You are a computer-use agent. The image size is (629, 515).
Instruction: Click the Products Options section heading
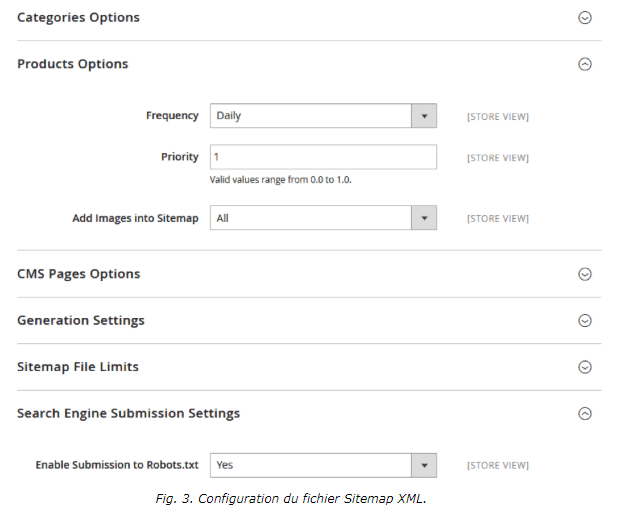click(73, 64)
